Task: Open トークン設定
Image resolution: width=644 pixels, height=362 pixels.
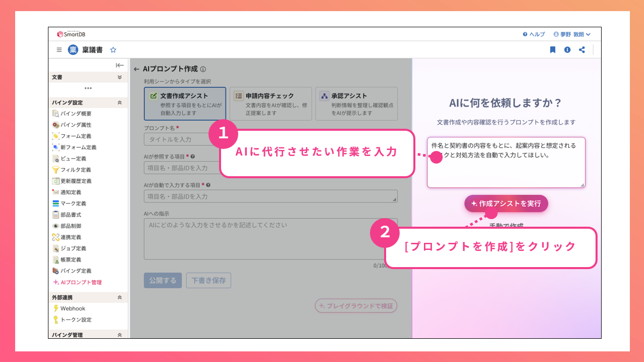Action: [x=72, y=320]
